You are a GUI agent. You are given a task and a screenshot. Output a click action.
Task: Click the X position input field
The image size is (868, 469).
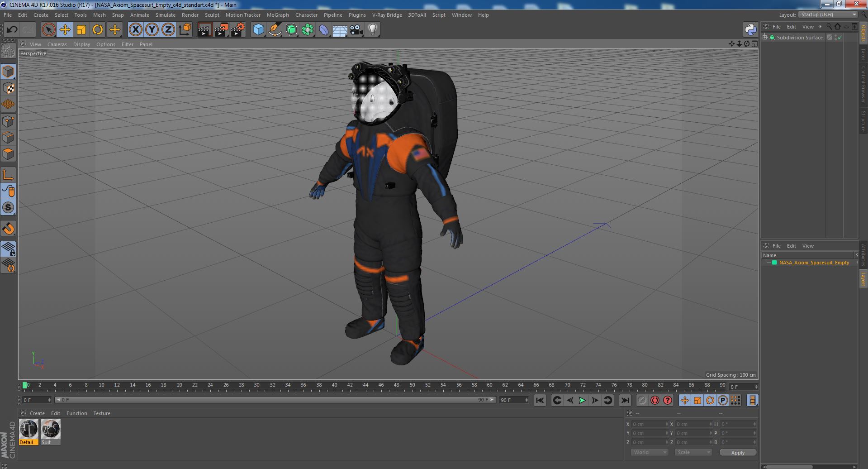click(650, 424)
